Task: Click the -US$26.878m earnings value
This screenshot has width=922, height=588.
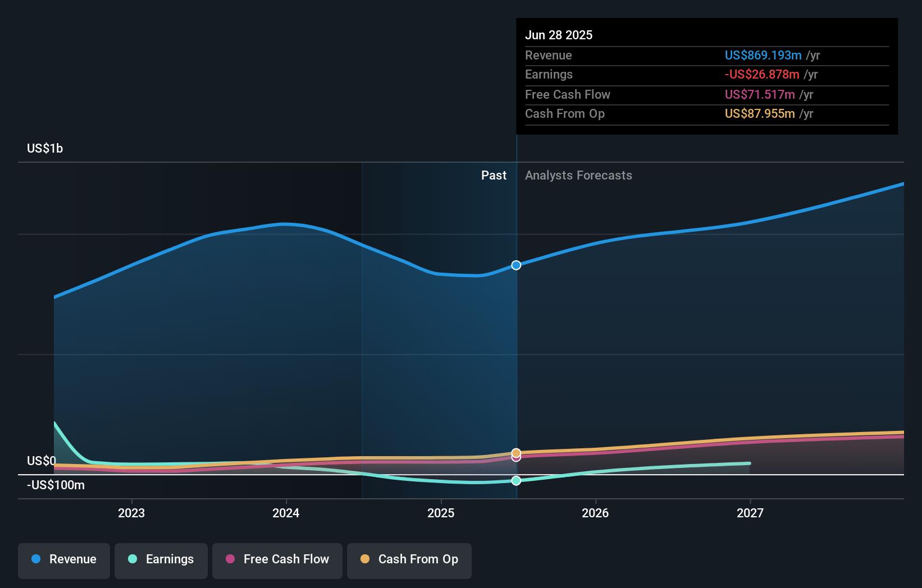Action: click(762, 74)
